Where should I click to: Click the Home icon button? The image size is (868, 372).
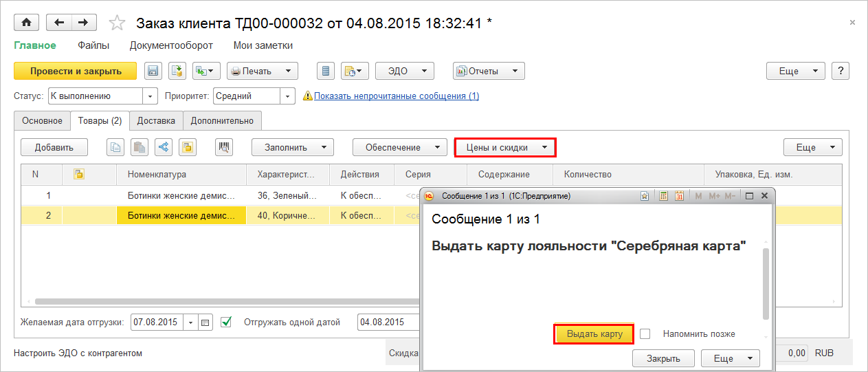[27, 23]
